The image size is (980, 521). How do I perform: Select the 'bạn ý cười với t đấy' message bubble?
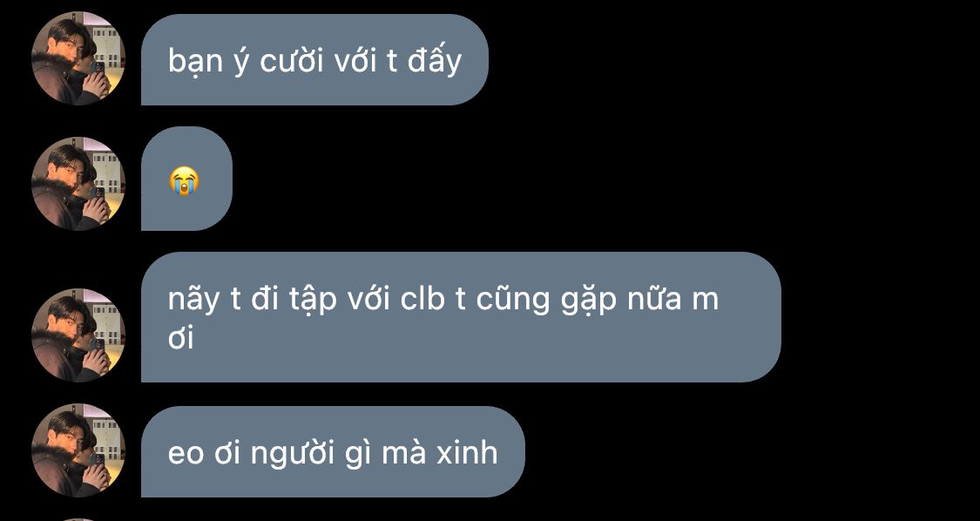point(314,59)
